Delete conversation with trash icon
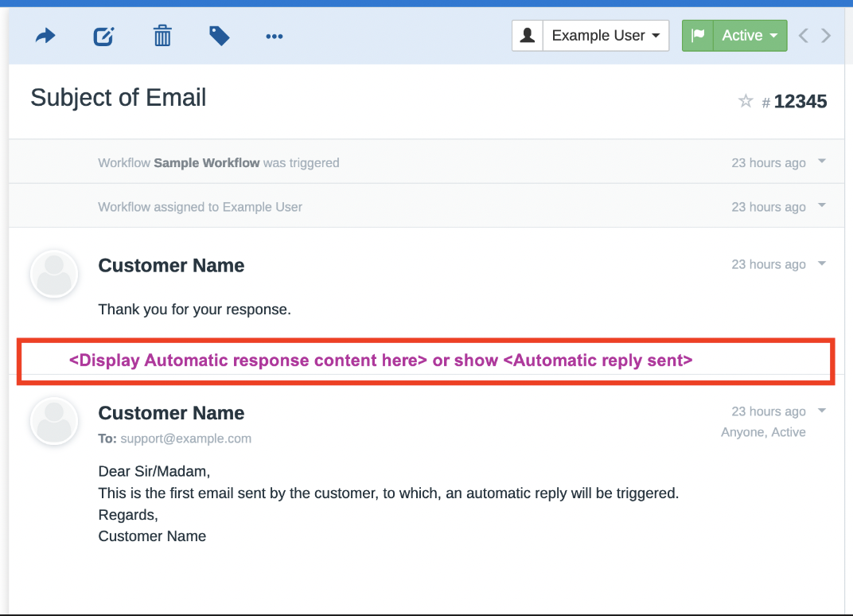 point(162,36)
